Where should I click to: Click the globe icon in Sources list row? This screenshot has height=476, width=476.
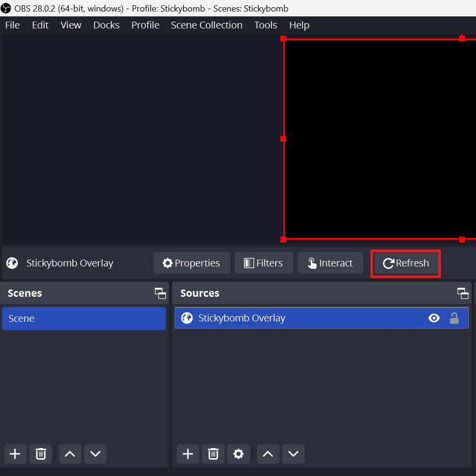click(x=187, y=318)
